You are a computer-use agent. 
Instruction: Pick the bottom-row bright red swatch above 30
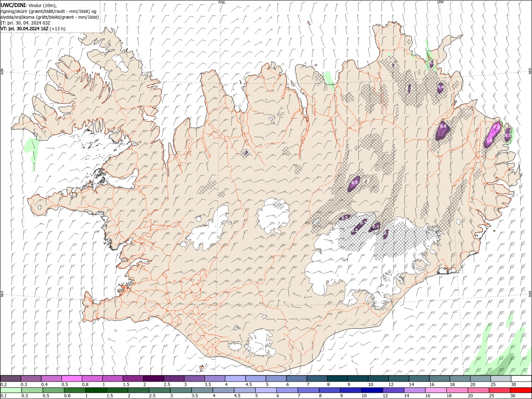[521, 390]
